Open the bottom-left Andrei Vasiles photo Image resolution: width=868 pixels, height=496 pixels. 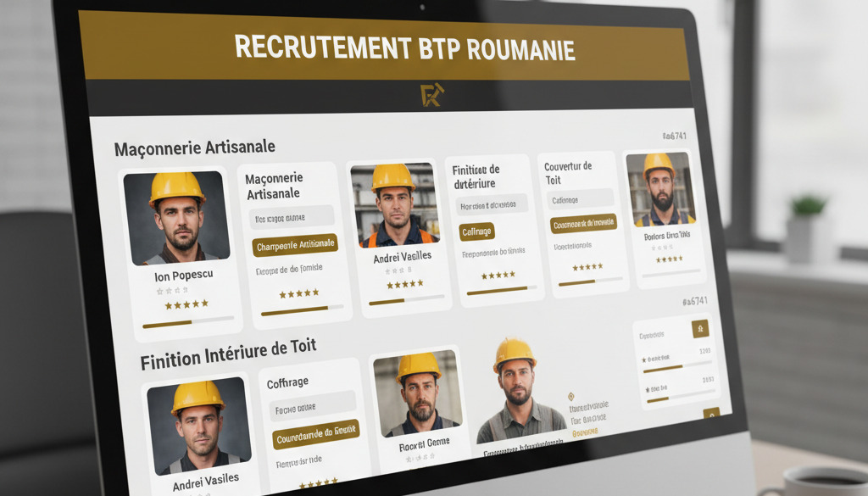click(199, 426)
